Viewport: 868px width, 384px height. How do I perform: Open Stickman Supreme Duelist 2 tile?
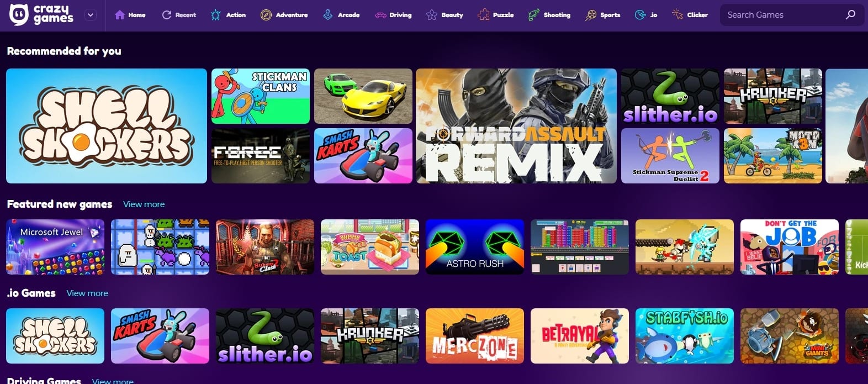click(x=670, y=156)
